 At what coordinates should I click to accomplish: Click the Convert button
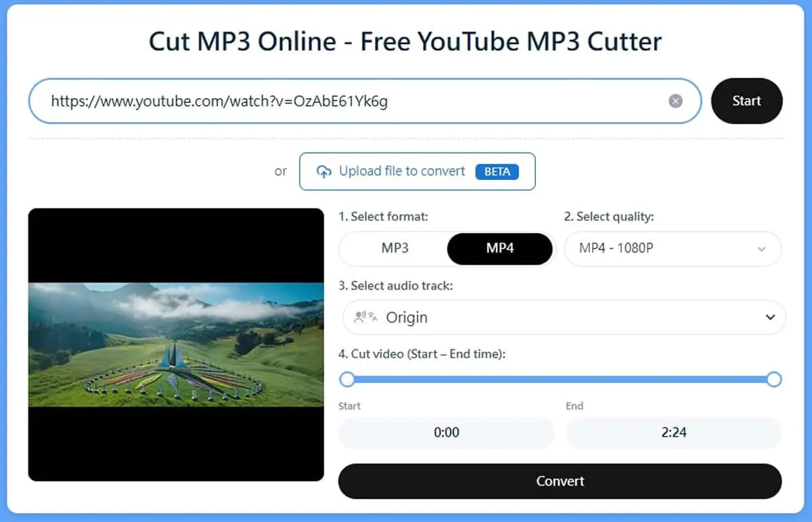pyautogui.click(x=560, y=481)
